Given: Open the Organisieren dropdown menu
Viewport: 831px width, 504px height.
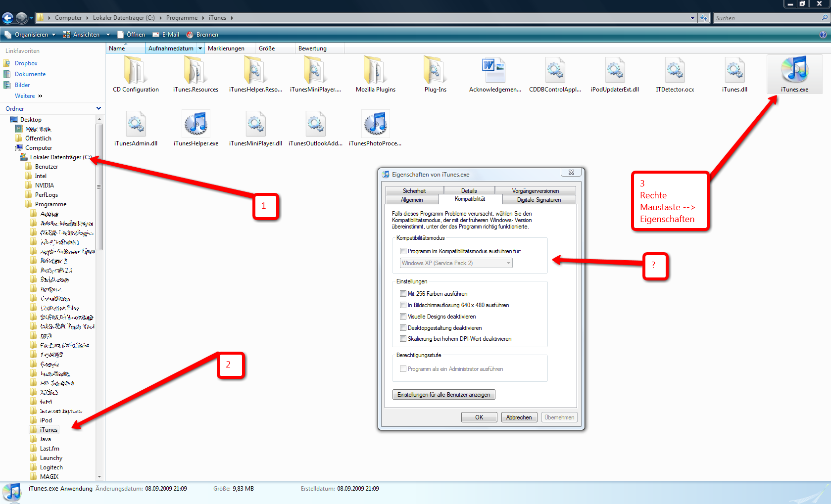Looking at the screenshot, I should (x=30, y=35).
